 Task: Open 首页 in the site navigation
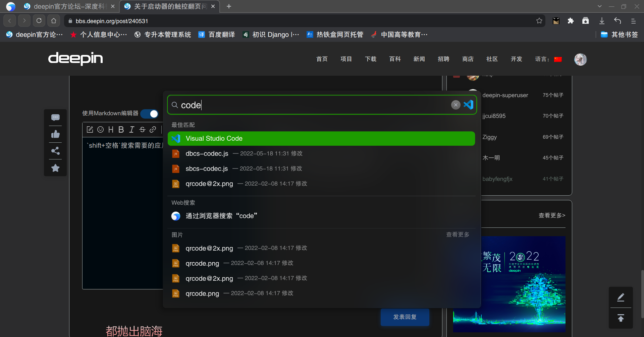click(322, 59)
